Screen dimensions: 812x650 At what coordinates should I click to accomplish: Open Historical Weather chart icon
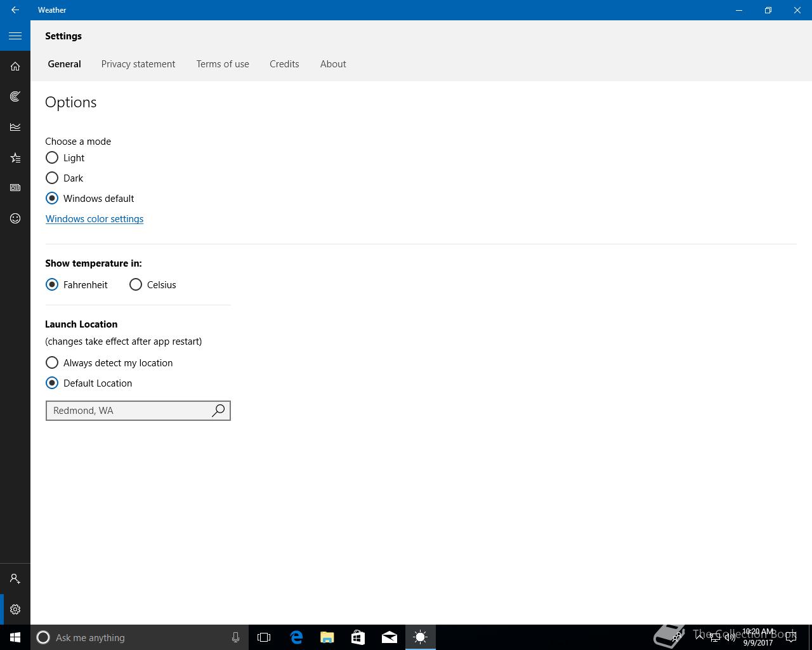click(15, 127)
